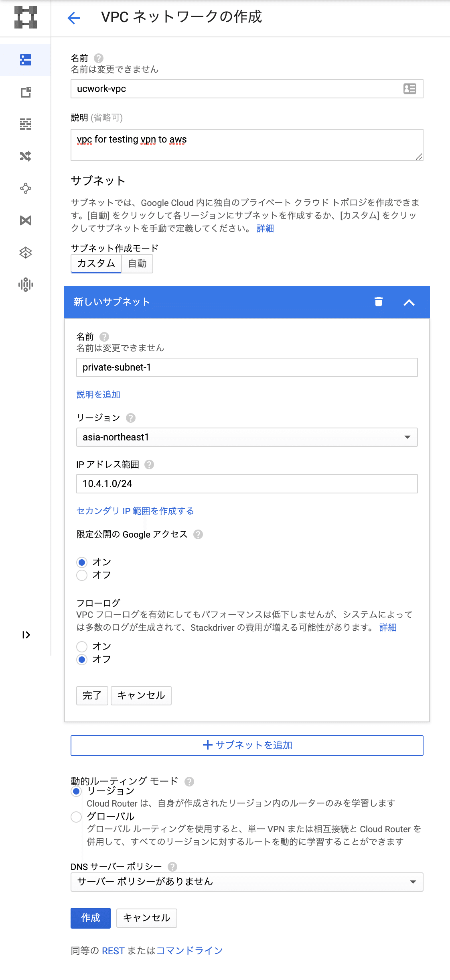450x980 pixels.
Task: Click help icon for 限定公開の Google アクセス
Action: pyautogui.click(x=198, y=534)
